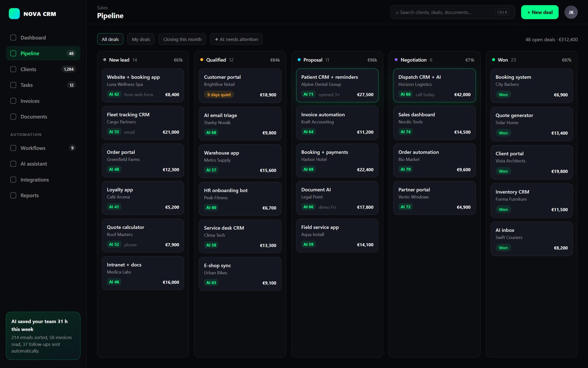The image size is (588, 368).
Task: Click the Nova CRM logo icon
Action: click(14, 14)
